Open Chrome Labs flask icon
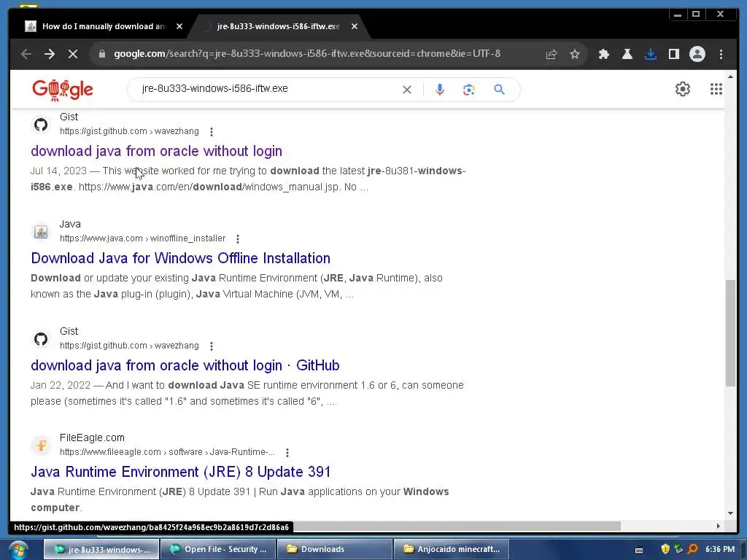This screenshot has width=747, height=560. (x=627, y=54)
